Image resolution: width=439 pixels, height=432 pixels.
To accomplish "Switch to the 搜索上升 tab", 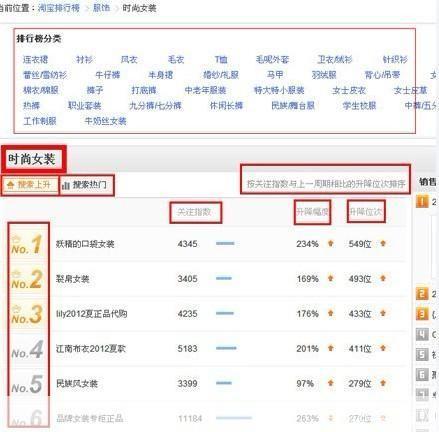I will click(30, 185).
